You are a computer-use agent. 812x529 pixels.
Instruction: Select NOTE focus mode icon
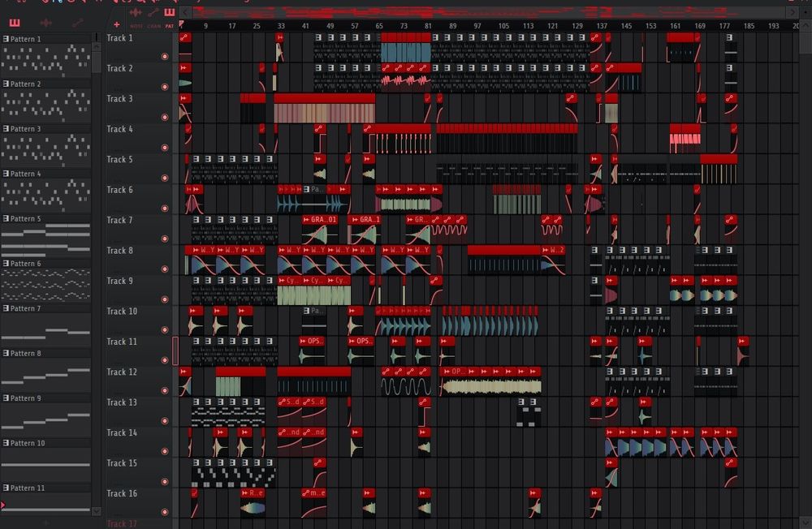[136, 12]
